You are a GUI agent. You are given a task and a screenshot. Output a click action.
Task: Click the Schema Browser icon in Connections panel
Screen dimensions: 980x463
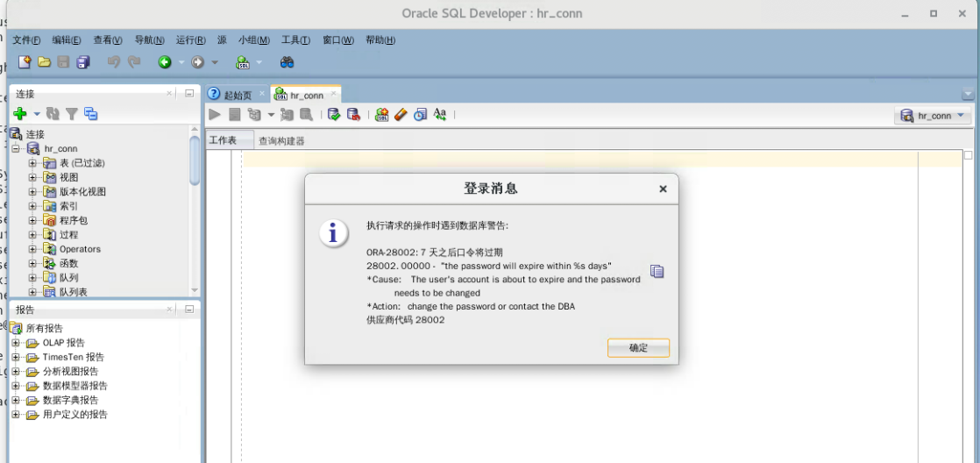tap(91, 114)
